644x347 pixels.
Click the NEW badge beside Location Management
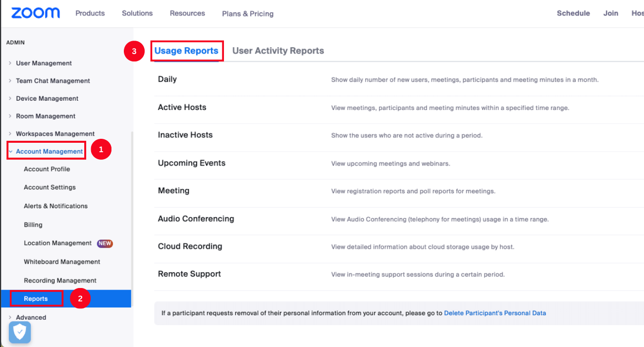tap(105, 243)
